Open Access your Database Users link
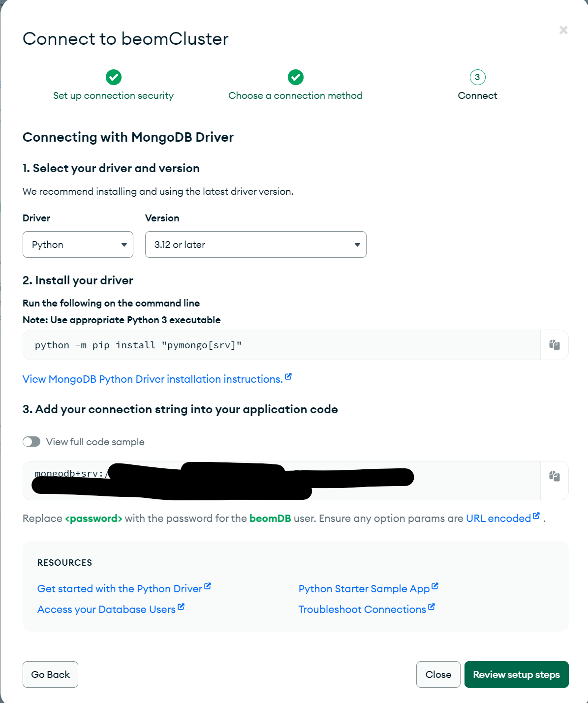 (x=106, y=610)
